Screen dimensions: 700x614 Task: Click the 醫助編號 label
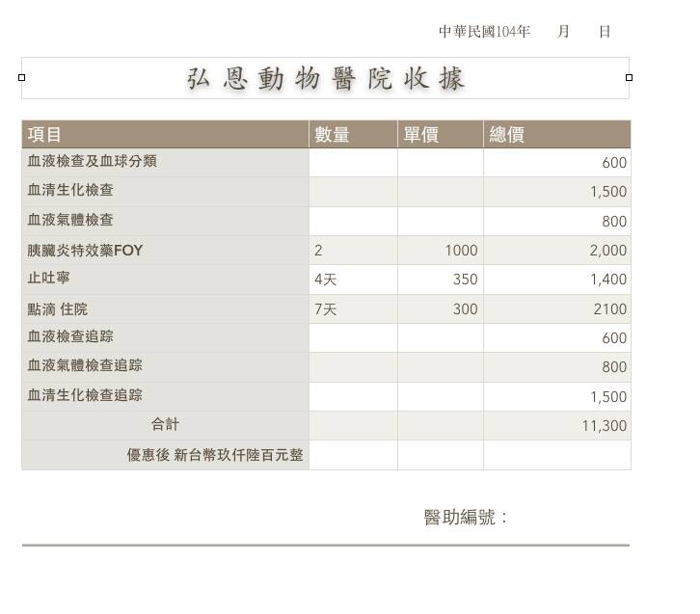point(466,518)
